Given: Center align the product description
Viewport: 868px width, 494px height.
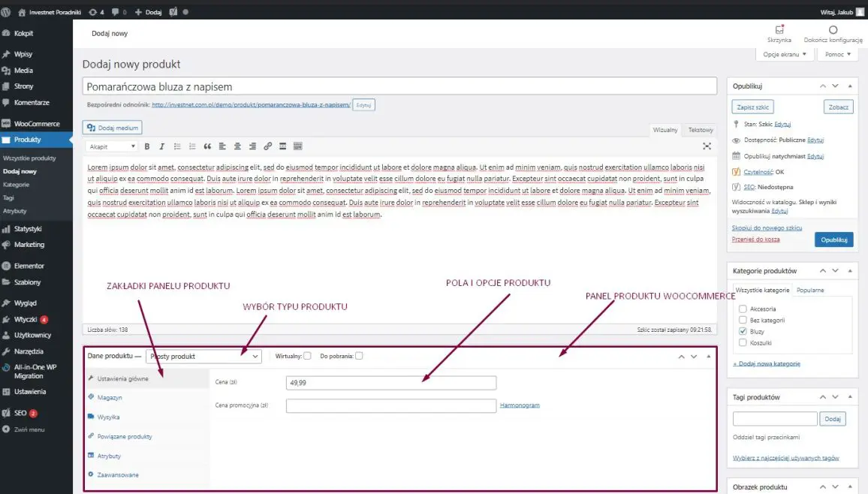Looking at the screenshot, I should click(238, 146).
